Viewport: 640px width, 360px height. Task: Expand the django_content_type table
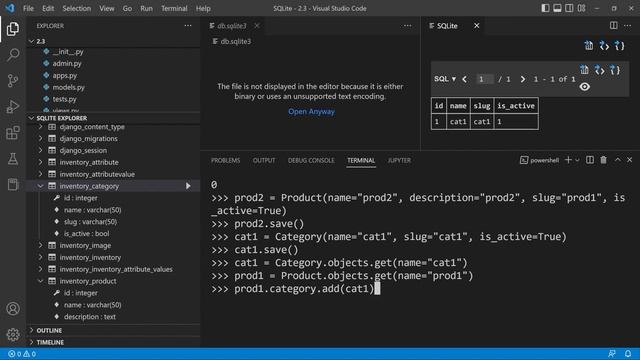tap(40, 127)
